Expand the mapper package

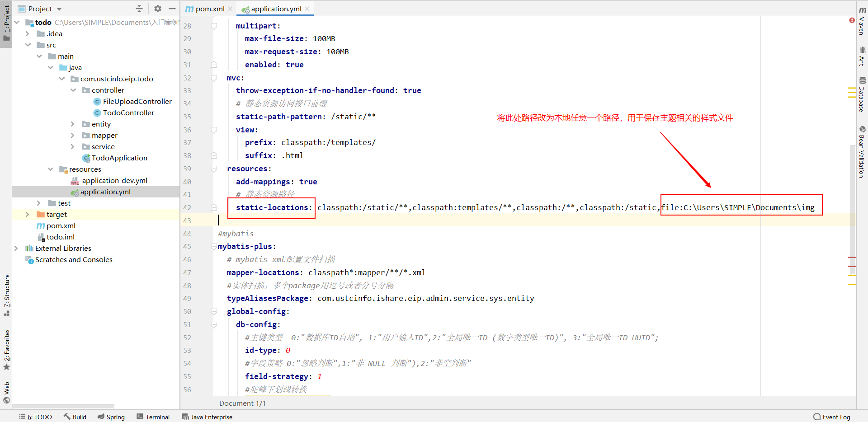(73, 135)
